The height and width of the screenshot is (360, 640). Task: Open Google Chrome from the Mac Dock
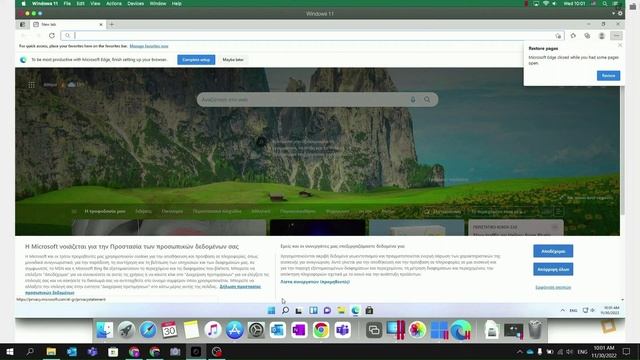click(321, 330)
